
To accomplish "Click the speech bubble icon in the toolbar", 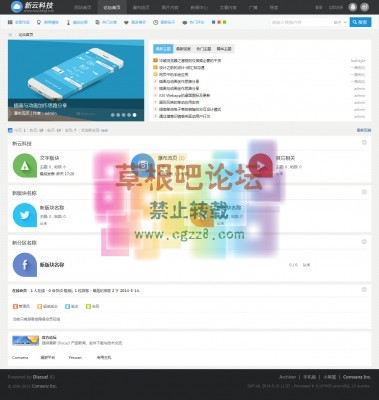I will point(185,23).
